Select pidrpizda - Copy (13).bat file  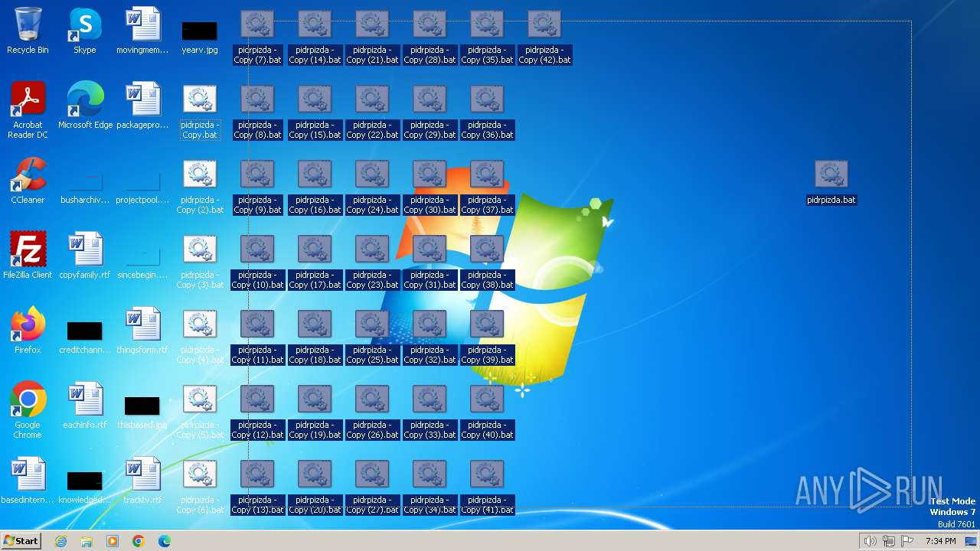point(257,486)
